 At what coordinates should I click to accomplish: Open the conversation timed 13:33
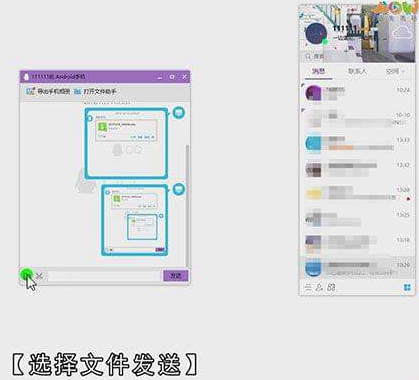point(357,144)
